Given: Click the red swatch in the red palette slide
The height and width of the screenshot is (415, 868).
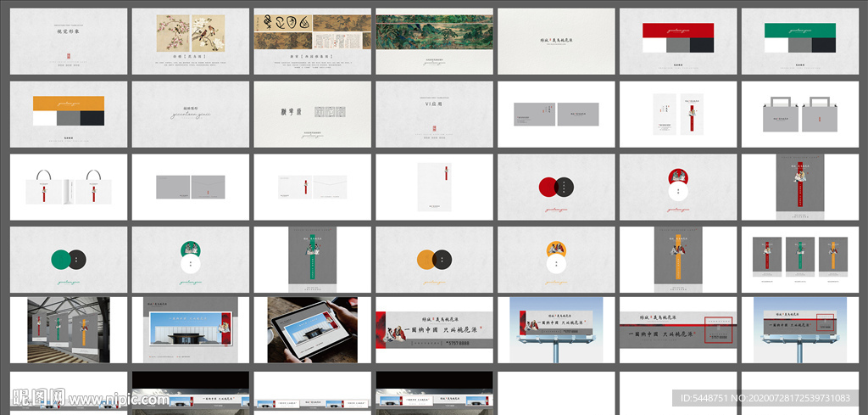Looking at the screenshot, I should pyautogui.click(x=678, y=31).
